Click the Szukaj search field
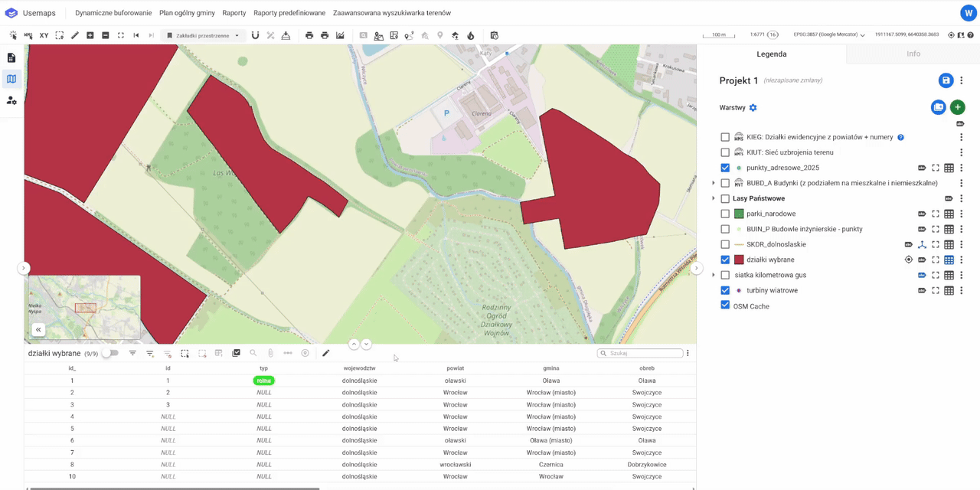 pos(644,353)
